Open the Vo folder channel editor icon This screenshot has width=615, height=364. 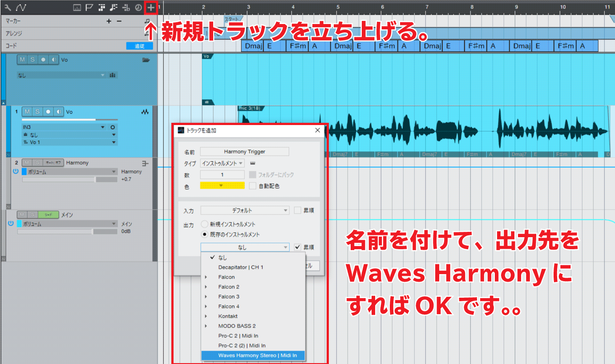[x=113, y=75]
